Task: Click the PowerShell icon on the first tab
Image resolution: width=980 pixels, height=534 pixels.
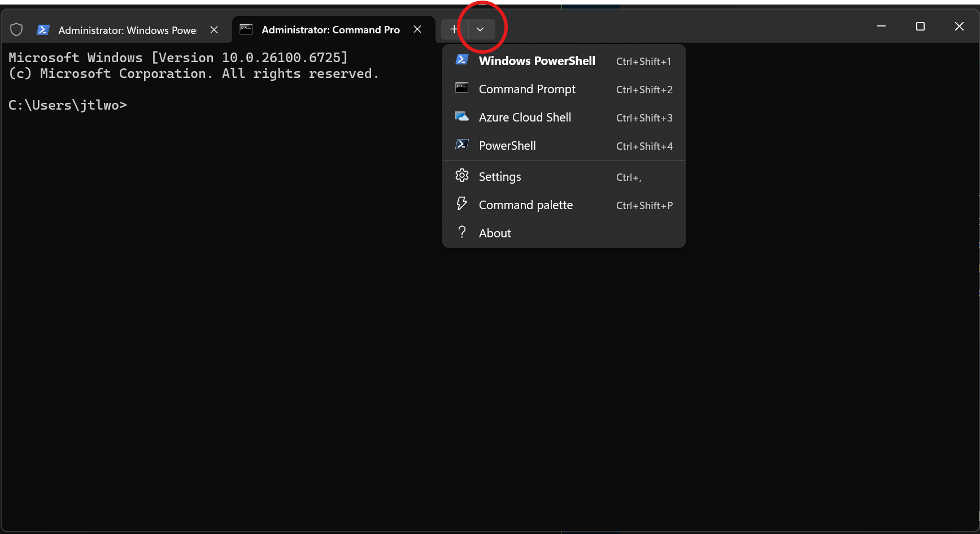Action: coord(43,29)
